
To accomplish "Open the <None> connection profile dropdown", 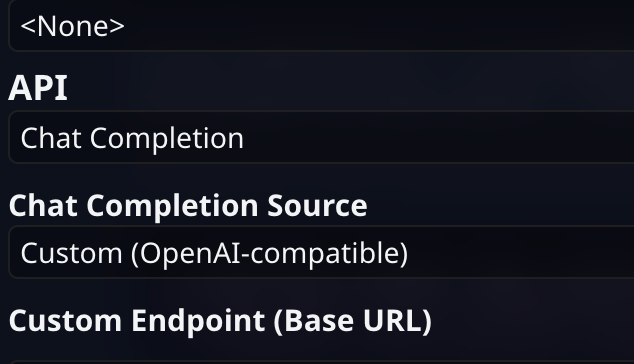I will 321,25.
